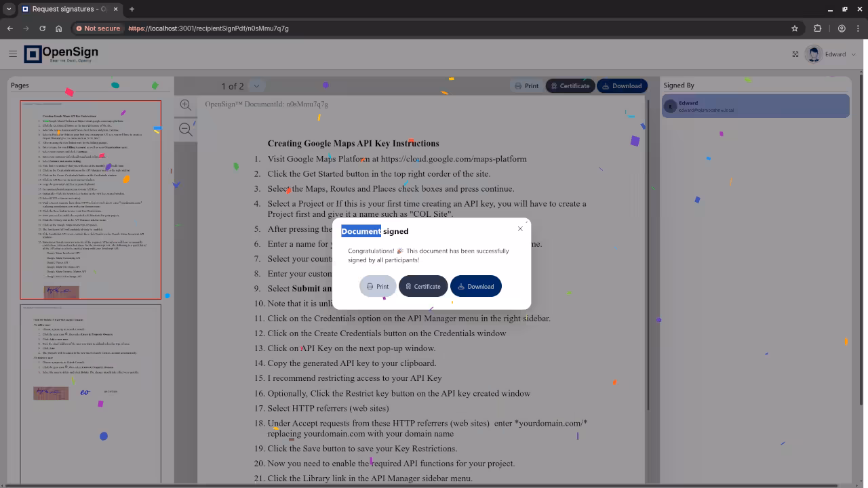Screen dimensions: 868x488
Task: Toggle fullscreen mode icon in header
Action: pos(795,54)
